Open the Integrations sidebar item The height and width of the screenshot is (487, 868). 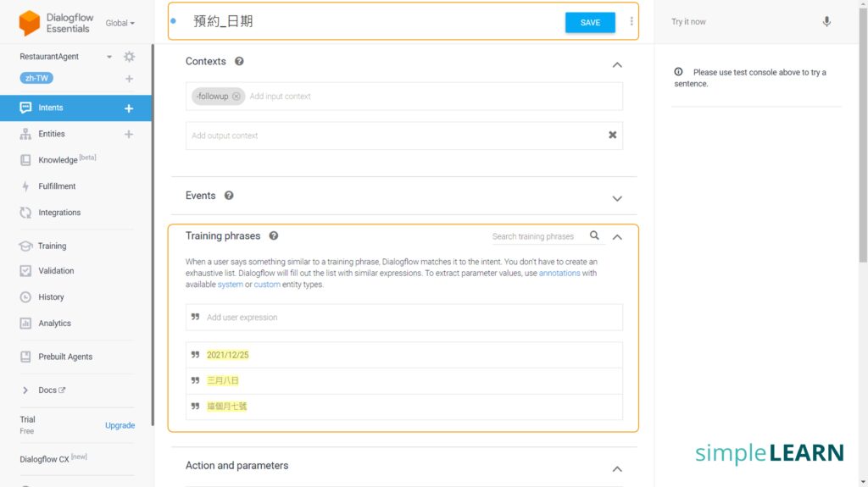click(x=59, y=213)
